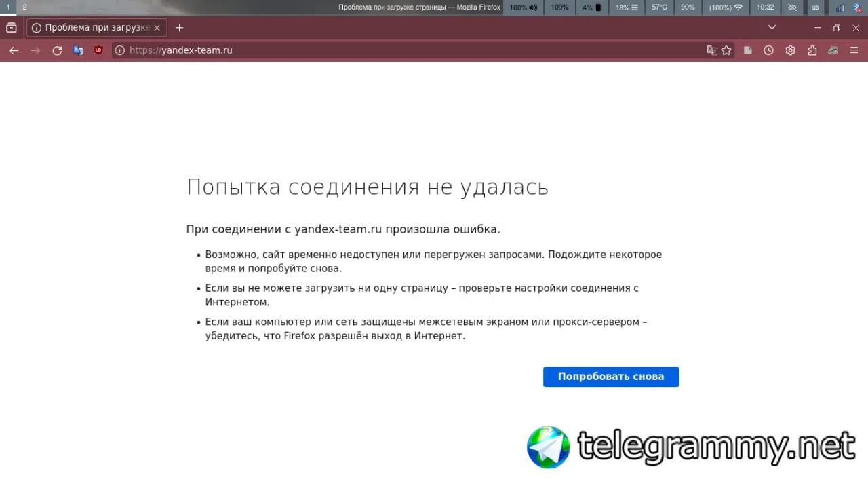
Task: Click the 100% indicator right of the volume indicator
Action: pyautogui.click(x=559, y=7)
